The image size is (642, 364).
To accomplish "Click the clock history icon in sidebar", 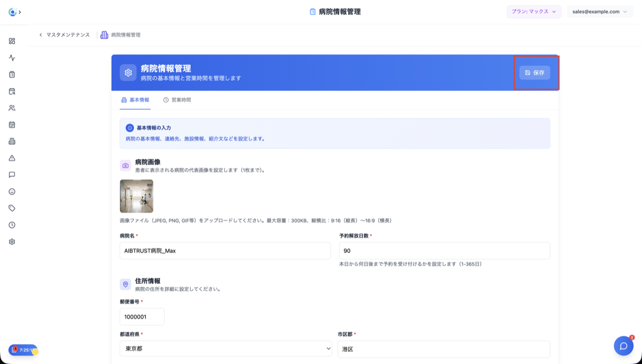I will point(12,224).
